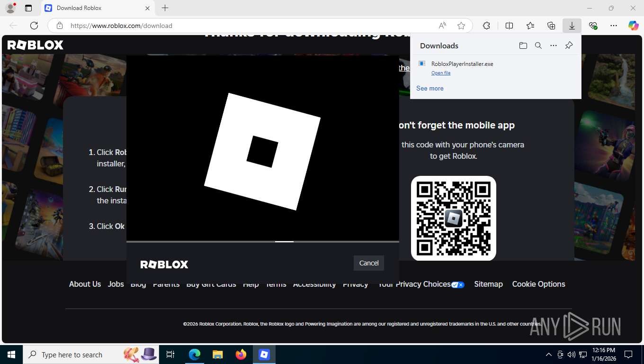Open the notification center icon

point(628,355)
